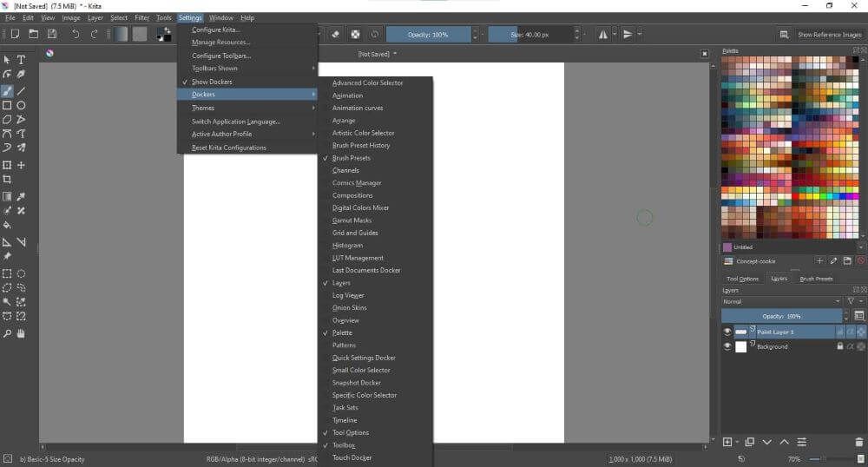This screenshot has width=868, height=467.
Task: Open the Window menu
Action: (x=220, y=17)
